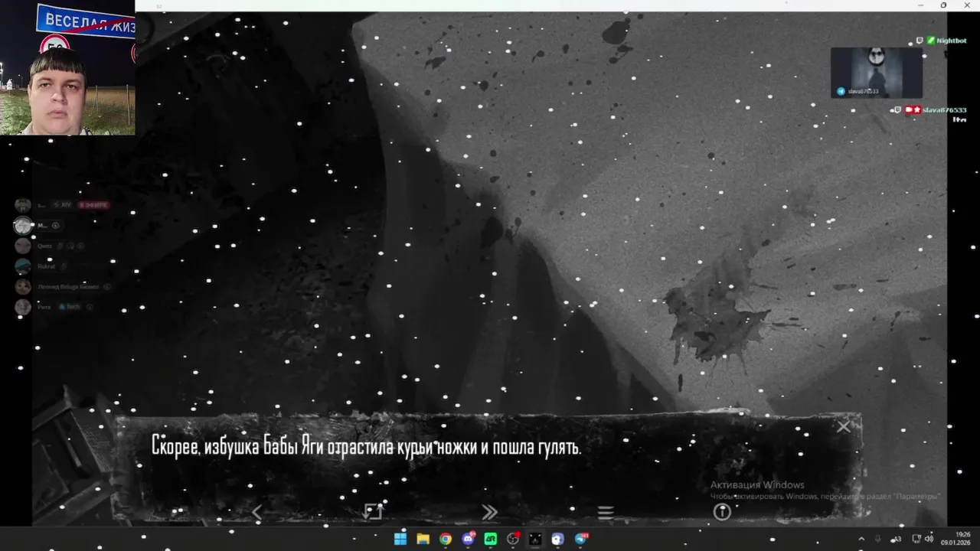The image size is (980, 551).
Task: Click the highlighted speaking user avatar
Action: 23,225
